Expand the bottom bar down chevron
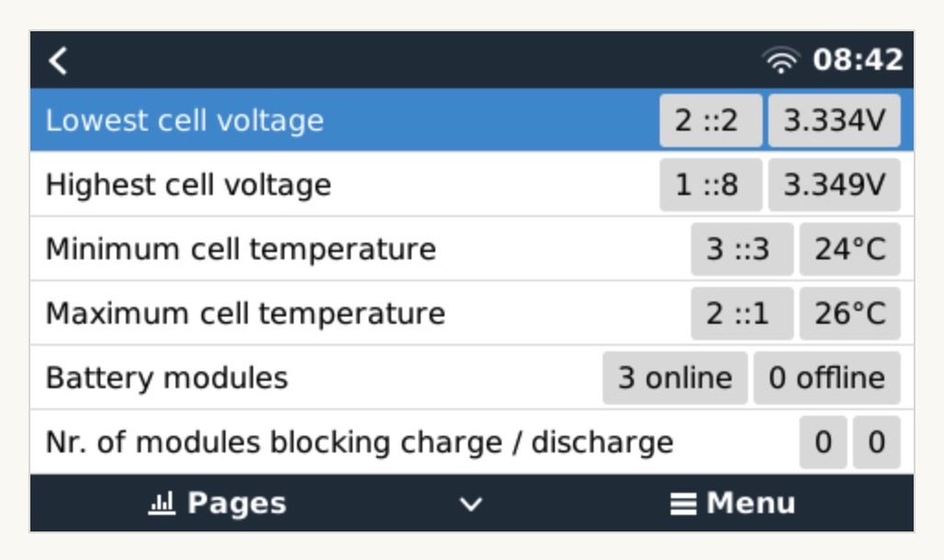The image size is (944, 560). tap(471, 504)
